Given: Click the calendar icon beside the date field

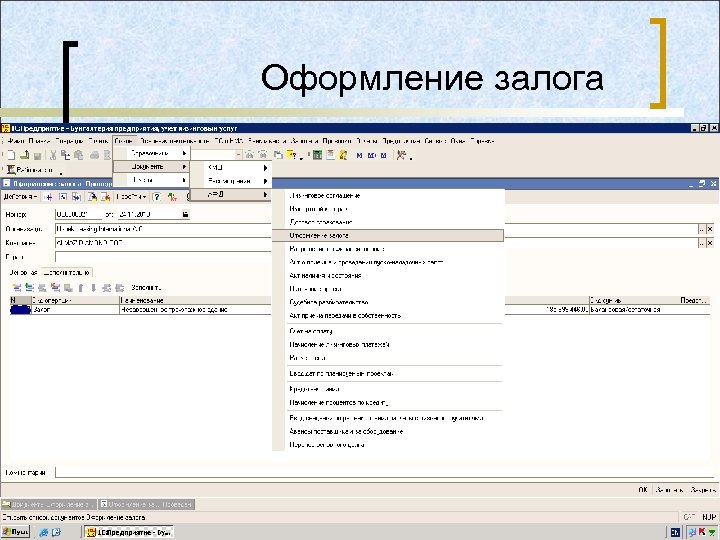Looking at the screenshot, I should [x=186, y=214].
